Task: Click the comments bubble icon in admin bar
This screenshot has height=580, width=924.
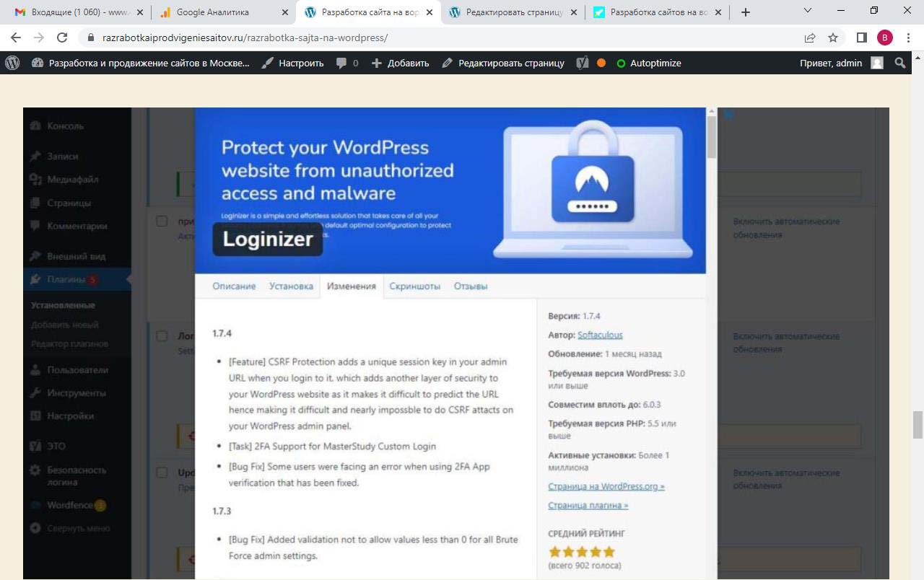Action: [x=341, y=63]
